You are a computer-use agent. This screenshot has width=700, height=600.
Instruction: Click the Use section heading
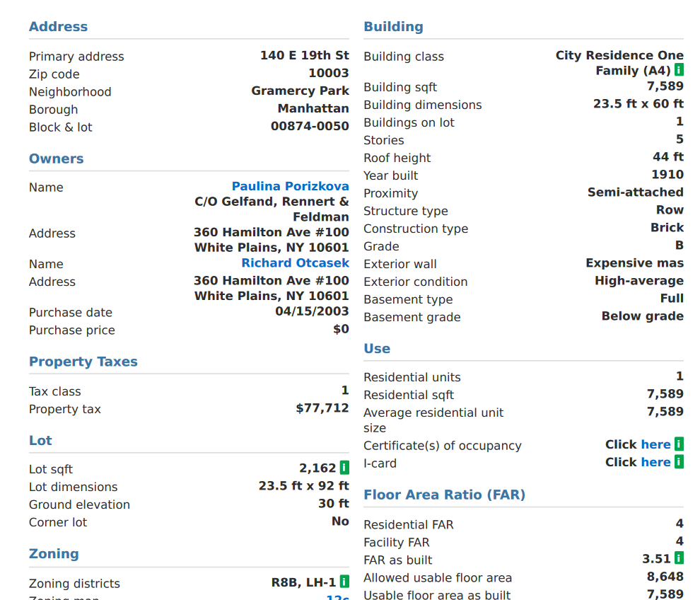[x=377, y=348]
